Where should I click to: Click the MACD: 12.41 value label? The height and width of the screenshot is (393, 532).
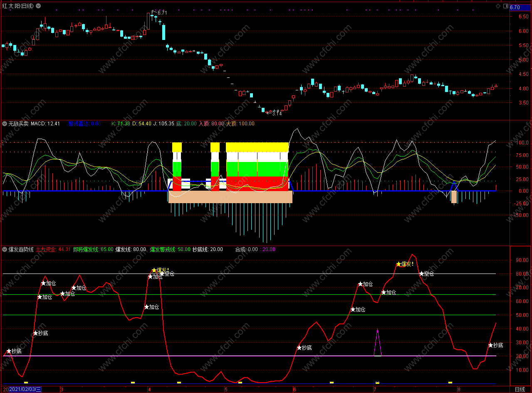(x=45, y=124)
